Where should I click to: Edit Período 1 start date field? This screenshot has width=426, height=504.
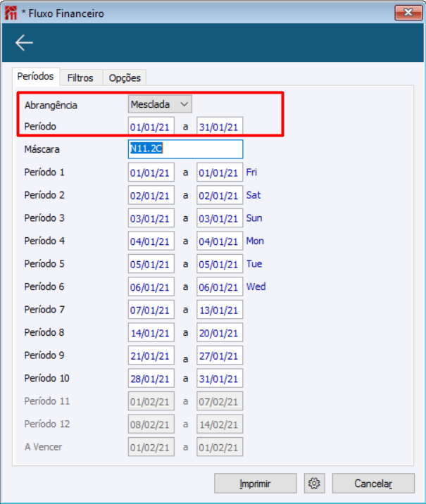tap(151, 172)
